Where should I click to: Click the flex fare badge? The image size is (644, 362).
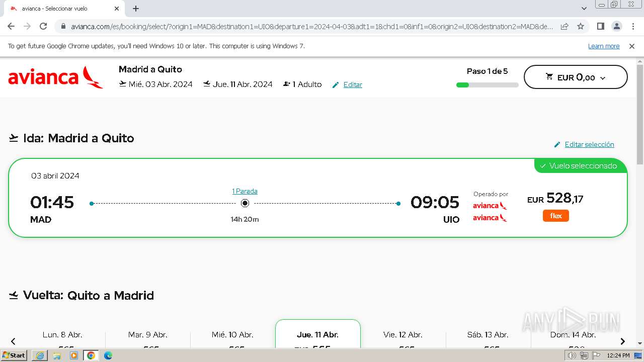(x=555, y=216)
